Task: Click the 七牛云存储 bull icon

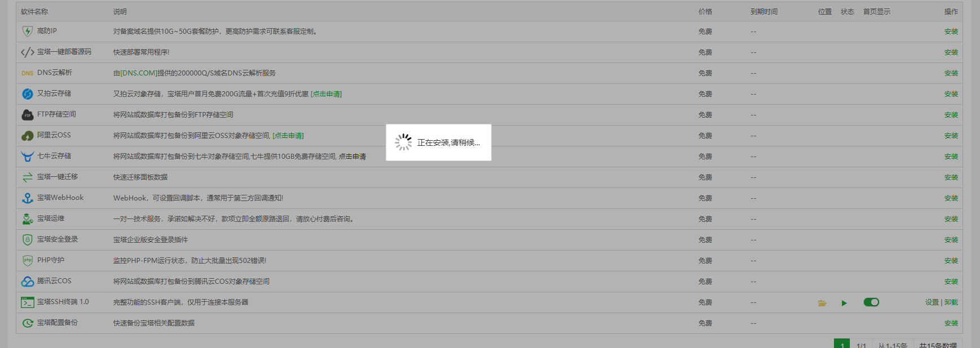Action: click(27, 157)
